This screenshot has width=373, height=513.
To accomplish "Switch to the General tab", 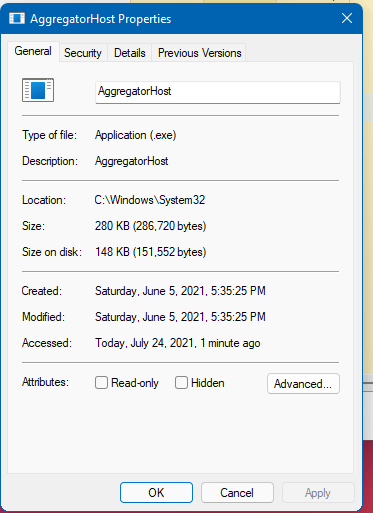I will click(x=33, y=51).
